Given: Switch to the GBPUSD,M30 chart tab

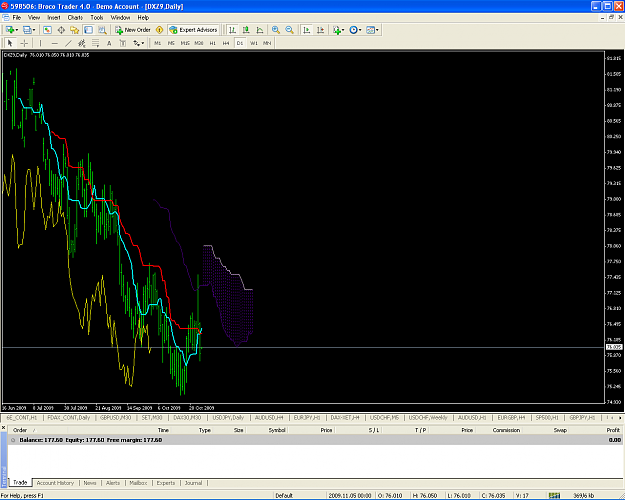Looking at the screenshot, I should coord(115,417).
